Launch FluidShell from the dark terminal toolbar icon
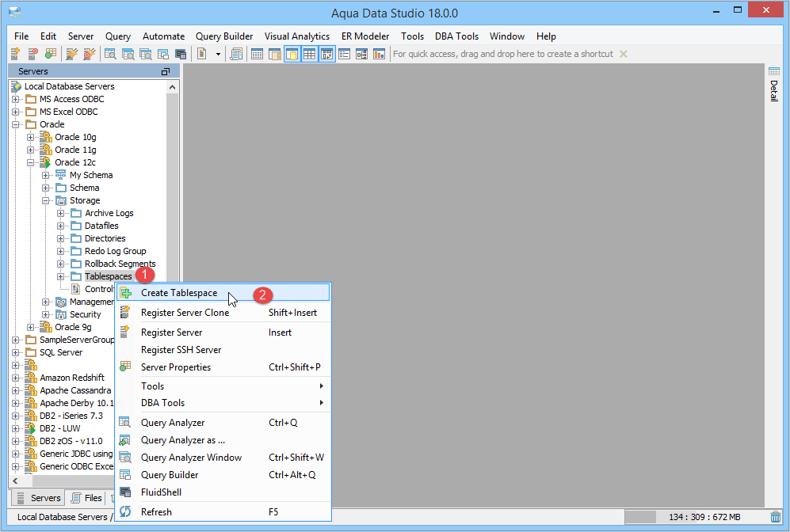Image resolution: width=790 pixels, height=532 pixels. click(x=181, y=54)
